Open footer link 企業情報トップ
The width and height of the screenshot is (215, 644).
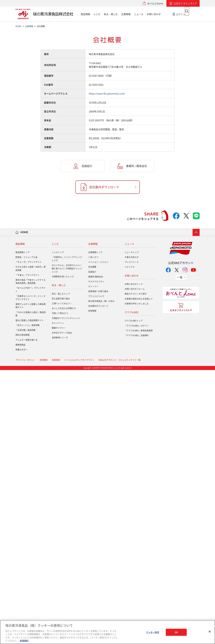tap(95, 252)
